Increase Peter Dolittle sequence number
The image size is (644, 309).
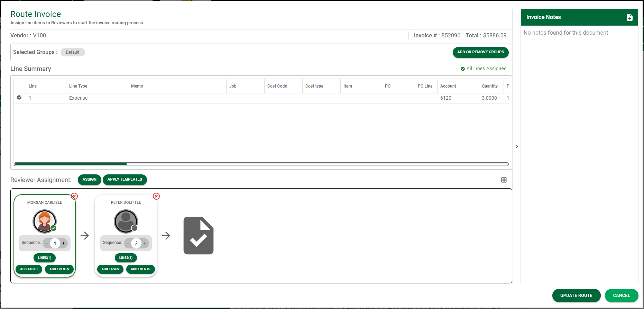coord(145,243)
